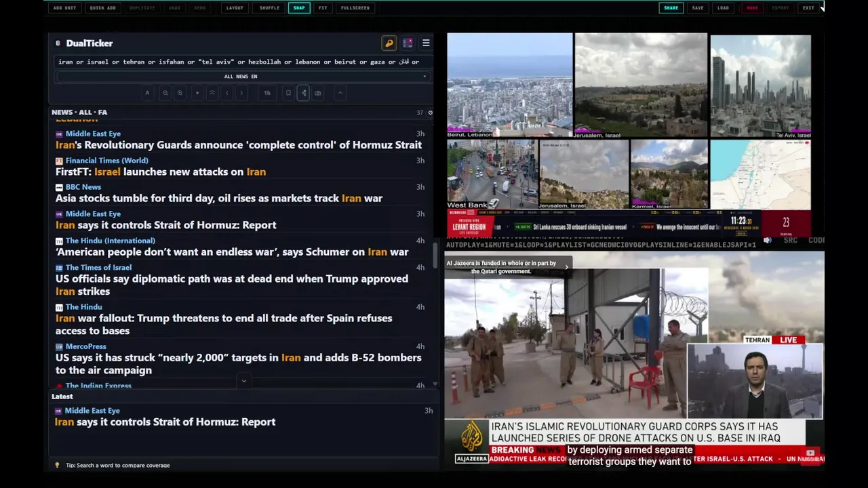The image size is (868, 488).
Task: Click QUICK ADD in the top bar
Action: (102, 8)
